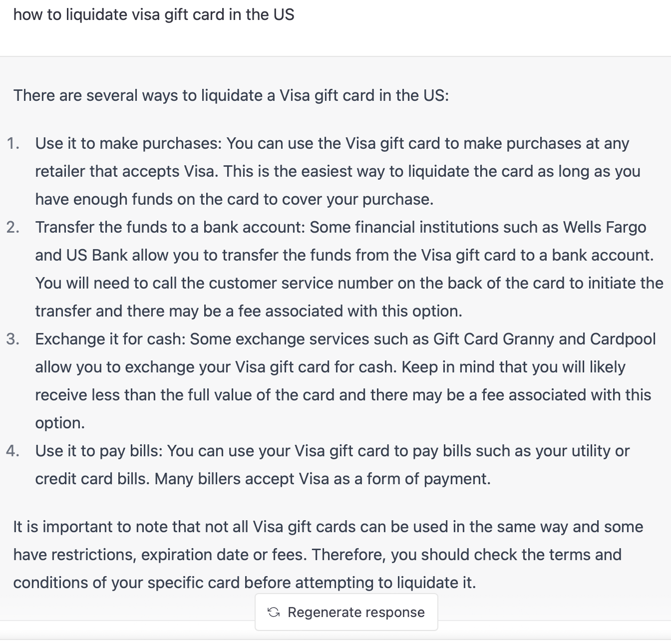Click the standalone word "option." in item three
The width and height of the screenshot is (671, 644).
click(60, 423)
